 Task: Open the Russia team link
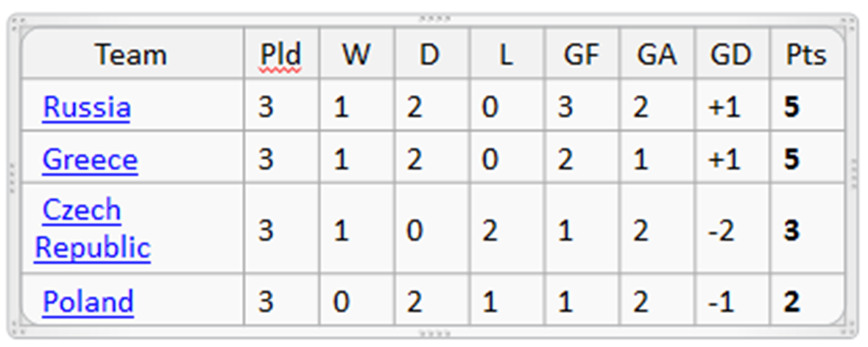[x=87, y=108]
